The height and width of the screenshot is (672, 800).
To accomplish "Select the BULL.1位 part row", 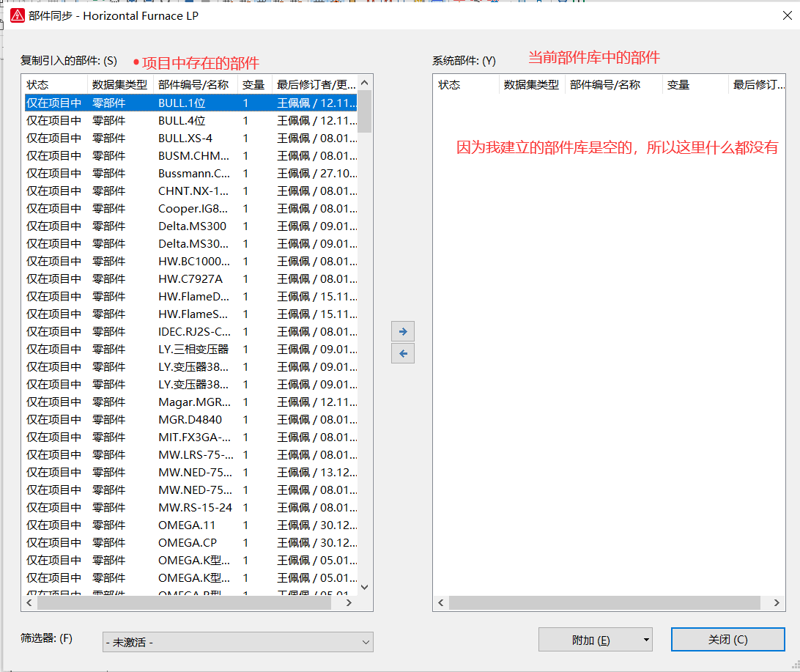I will [x=190, y=103].
